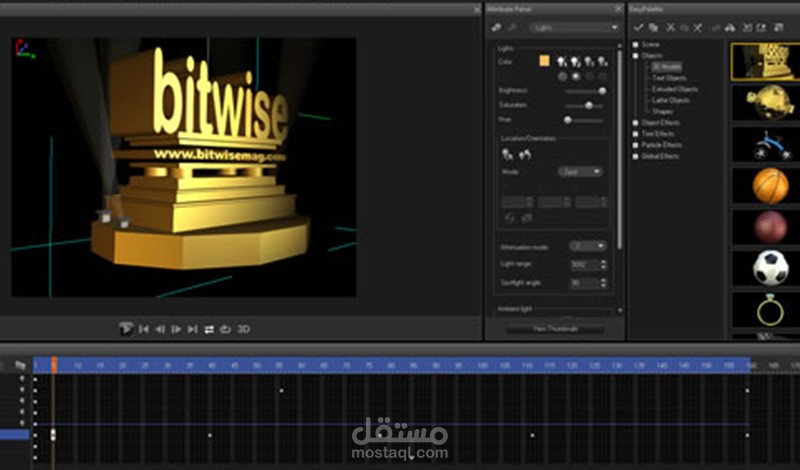Select the soccer ball model thumbnail
This screenshot has width=800, height=470.
(x=766, y=268)
